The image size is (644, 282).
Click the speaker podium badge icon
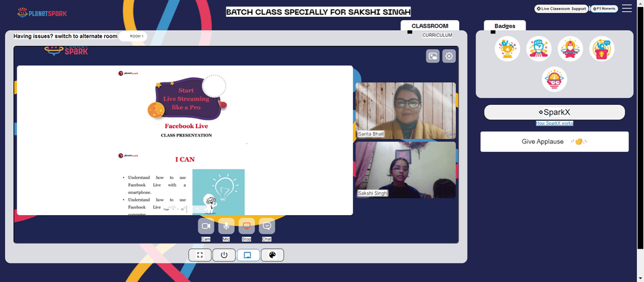(x=601, y=49)
